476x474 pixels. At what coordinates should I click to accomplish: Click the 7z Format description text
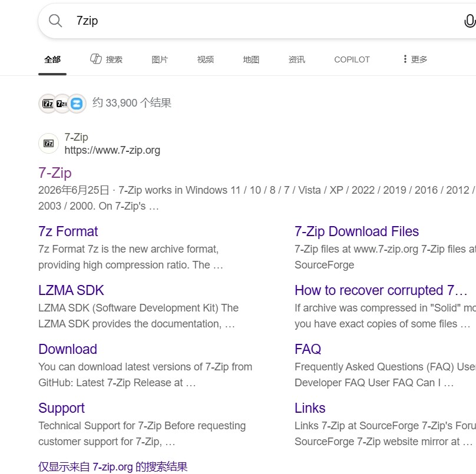point(131,257)
